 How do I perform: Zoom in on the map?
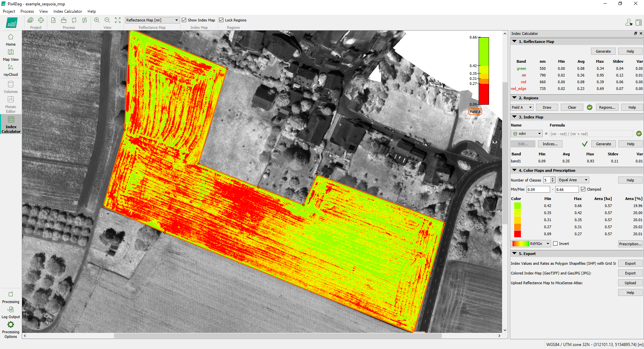pyautogui.click(x=97, y=20)
